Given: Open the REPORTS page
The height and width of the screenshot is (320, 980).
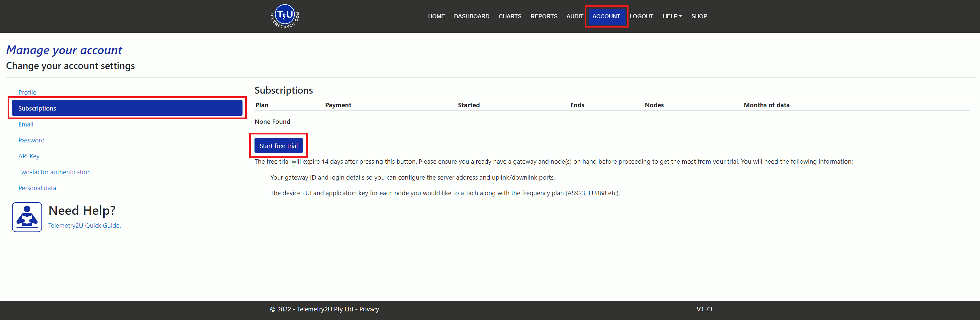Looking at the screenshot, I should [543, 16].
